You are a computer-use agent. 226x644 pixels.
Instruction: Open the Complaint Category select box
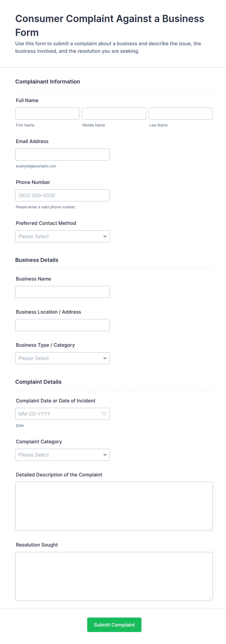[62, 454]
